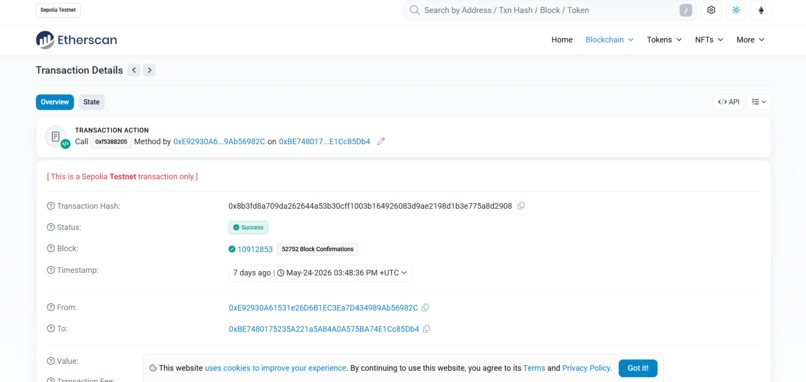Expand the view options list dropdown

759,102
